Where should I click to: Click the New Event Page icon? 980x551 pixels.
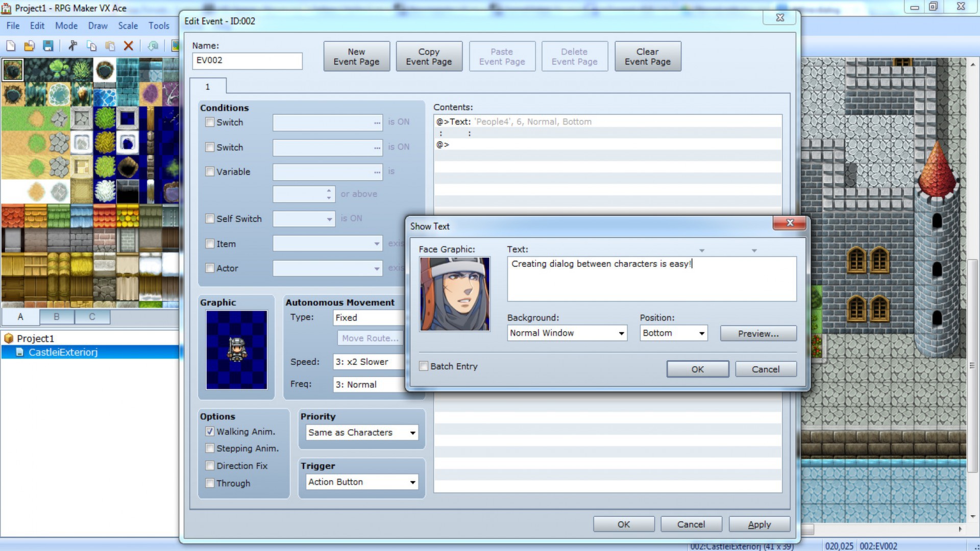(357, 57)
